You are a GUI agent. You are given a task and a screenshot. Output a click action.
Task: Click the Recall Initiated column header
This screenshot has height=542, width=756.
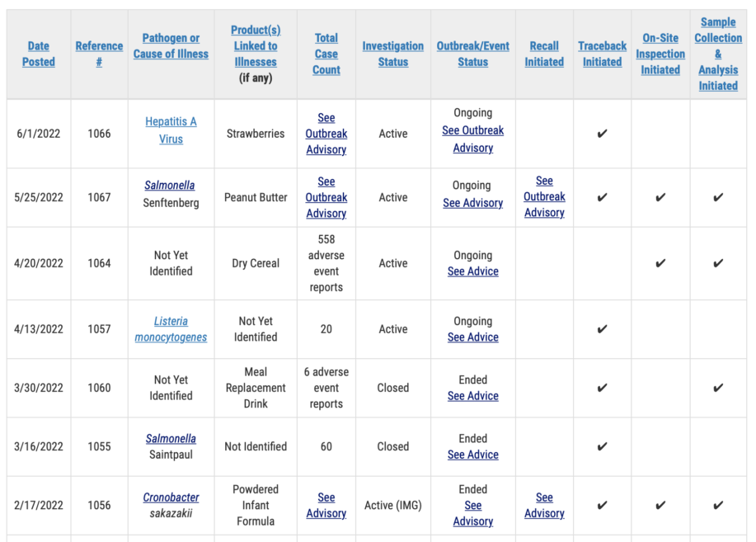pyautogui.click(x=544, y=54)
